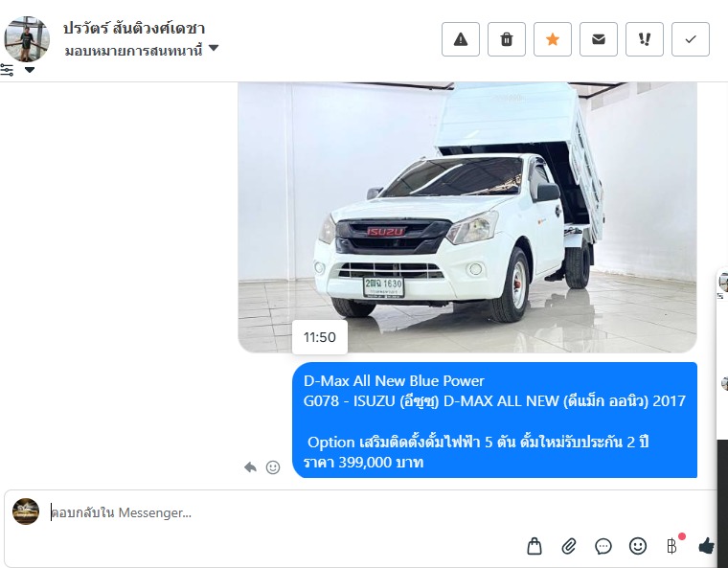Open the emoji picker in composer
The image size is (728, 568).
(x=638, y=546)
